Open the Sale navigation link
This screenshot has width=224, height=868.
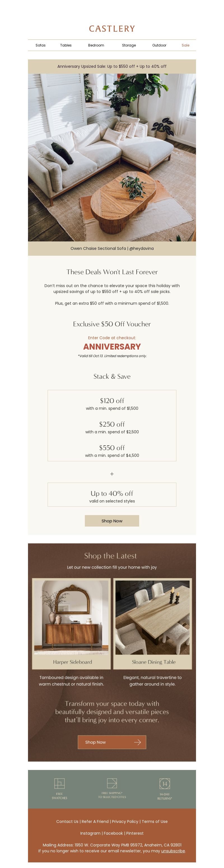pyautogui.click(x=186, y=45)
